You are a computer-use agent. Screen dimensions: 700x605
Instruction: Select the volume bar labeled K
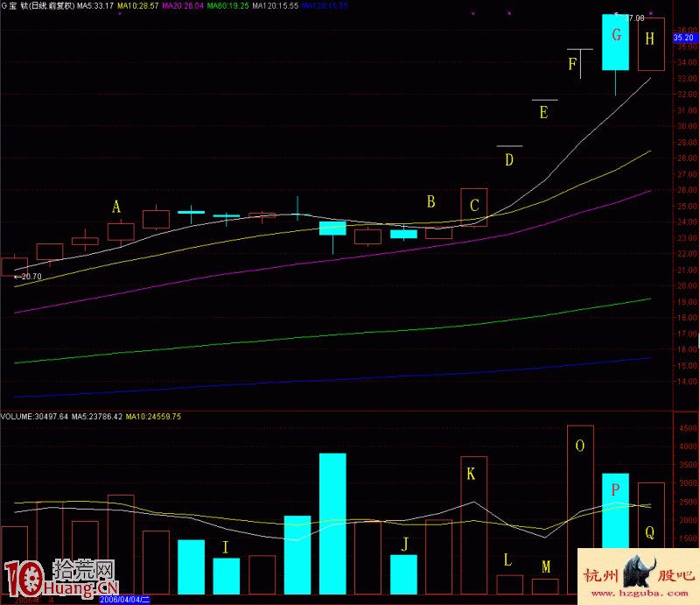(x=473, y=524)
